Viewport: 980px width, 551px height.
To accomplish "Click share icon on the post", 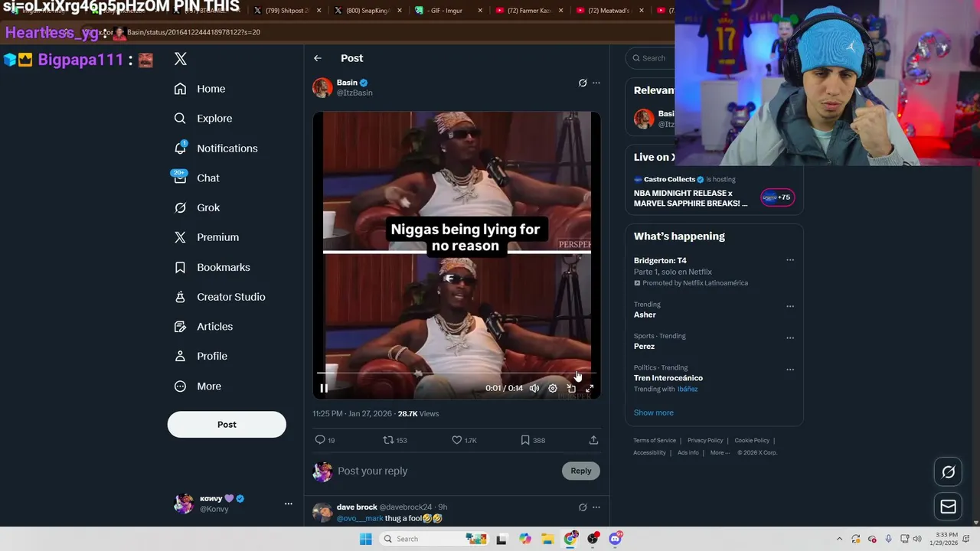I will (x=593, y=440).
